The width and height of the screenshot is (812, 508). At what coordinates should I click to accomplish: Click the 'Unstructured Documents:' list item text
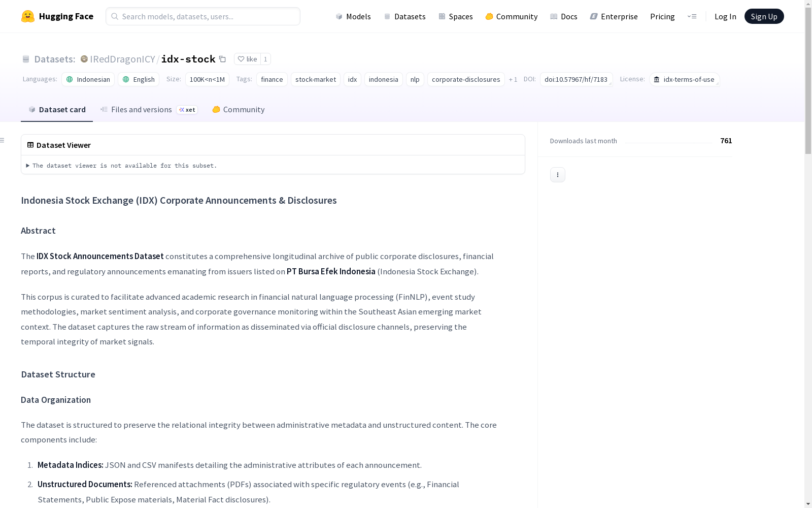coord(85,484)
